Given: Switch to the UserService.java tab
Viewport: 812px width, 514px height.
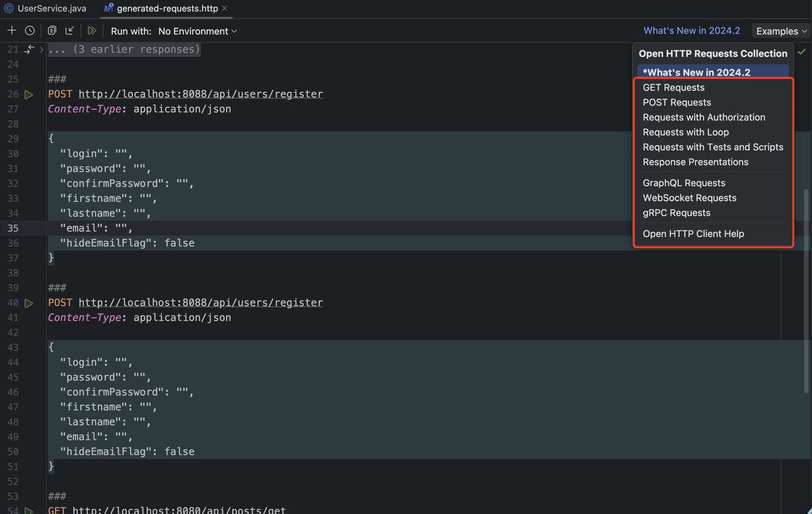Looking at the screenshot, I should [x=46, y=8].
